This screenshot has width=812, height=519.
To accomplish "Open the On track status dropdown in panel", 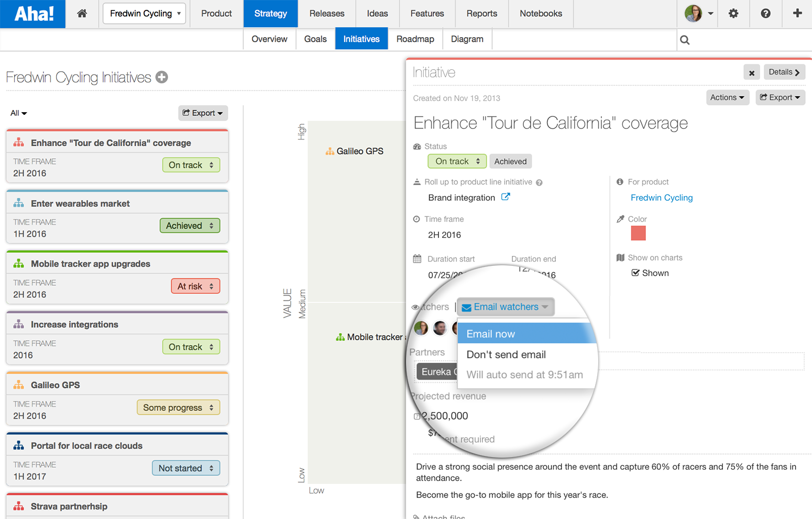I will click(x=457, y=161).
